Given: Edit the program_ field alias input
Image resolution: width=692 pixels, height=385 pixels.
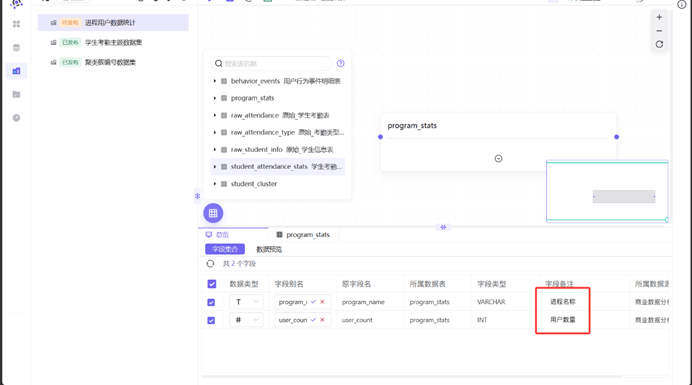Looking at the screenshot, I should (293, 302).
